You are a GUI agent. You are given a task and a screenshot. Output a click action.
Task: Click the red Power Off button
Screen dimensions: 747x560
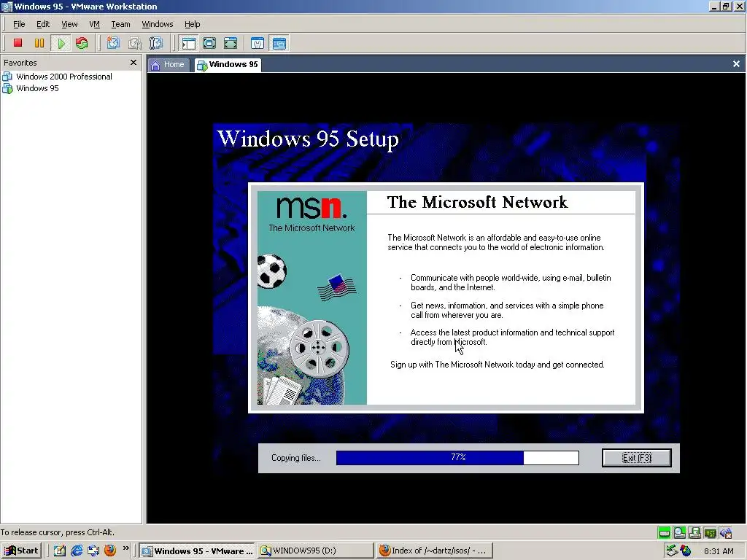tap(18, 43)
